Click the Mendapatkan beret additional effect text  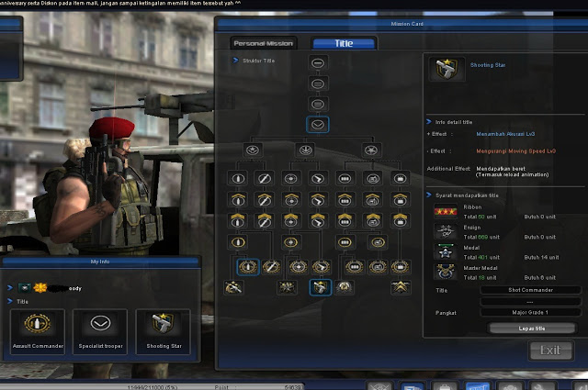pyautogui.click(x=512, y=172)
